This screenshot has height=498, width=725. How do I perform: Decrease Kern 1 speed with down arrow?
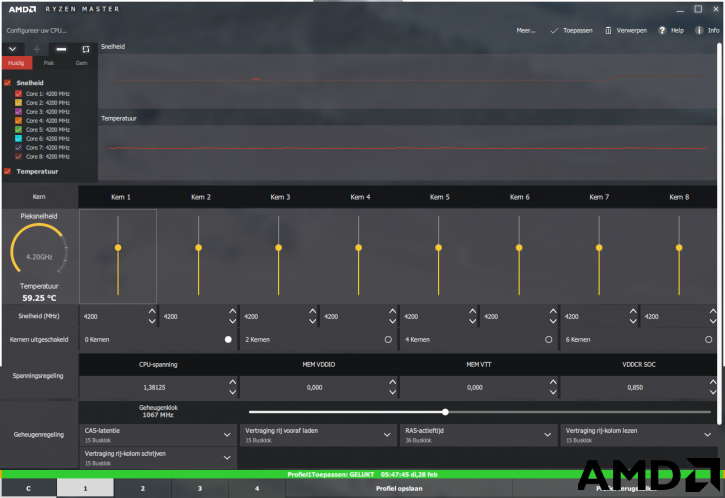pos(152,321)
